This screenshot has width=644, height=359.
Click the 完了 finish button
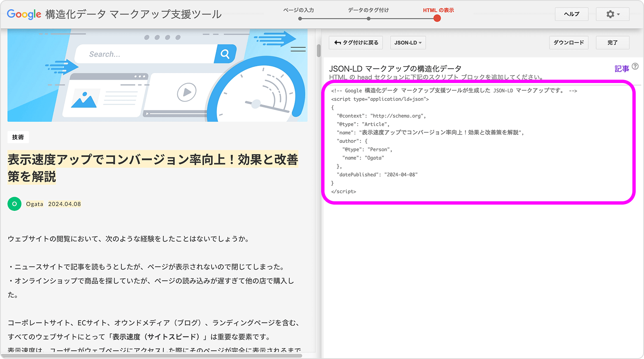pos(612,43)
